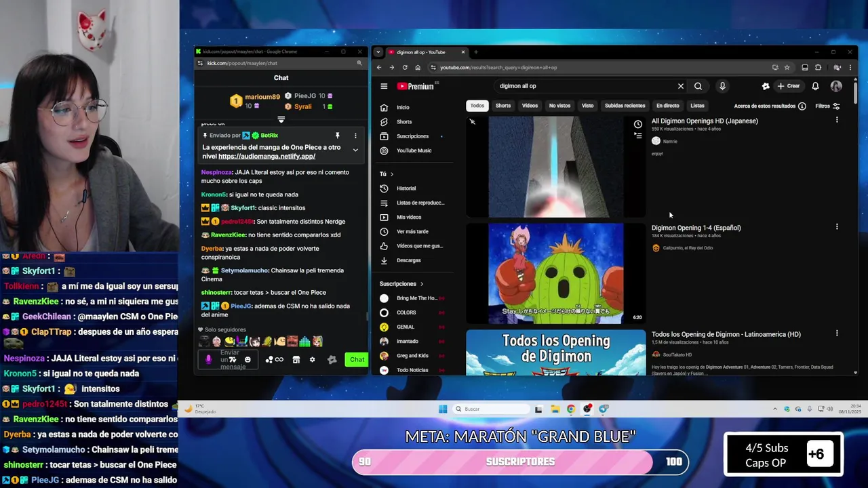Open the emoji picker in Kick chat
The image size is (868, 488).
coord(248,360)
